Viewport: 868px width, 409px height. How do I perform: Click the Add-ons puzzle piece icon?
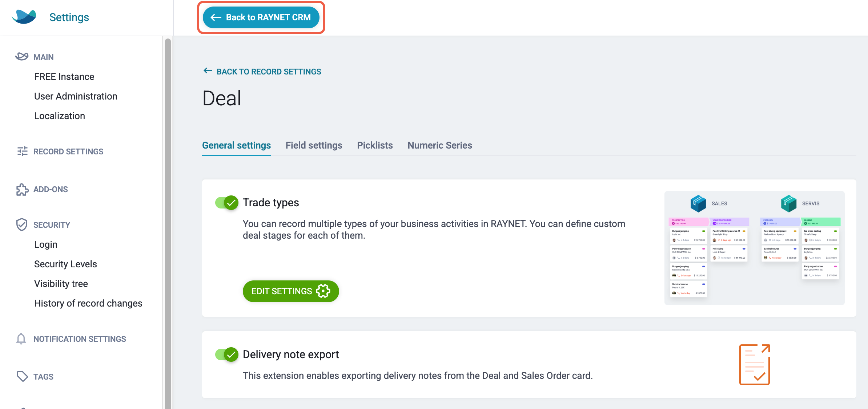(x=22, y=189)
